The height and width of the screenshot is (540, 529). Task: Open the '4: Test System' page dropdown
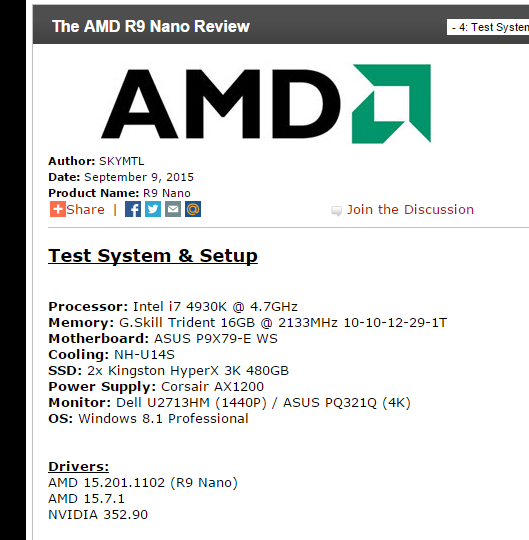pos(488,27)
